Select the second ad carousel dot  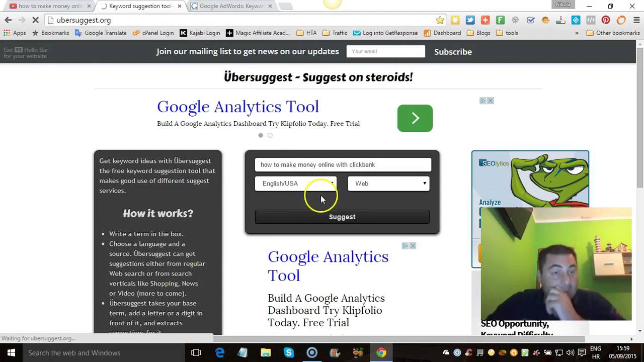(x=270, y=135)
